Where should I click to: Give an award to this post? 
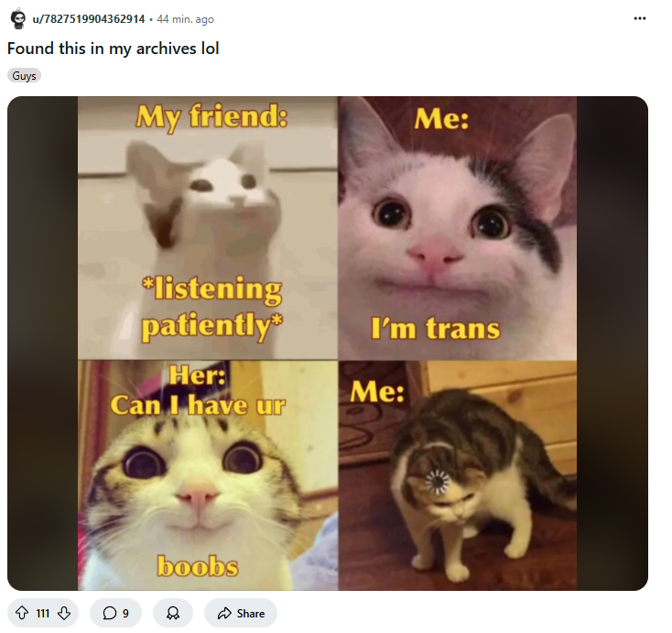click(173, 613)
